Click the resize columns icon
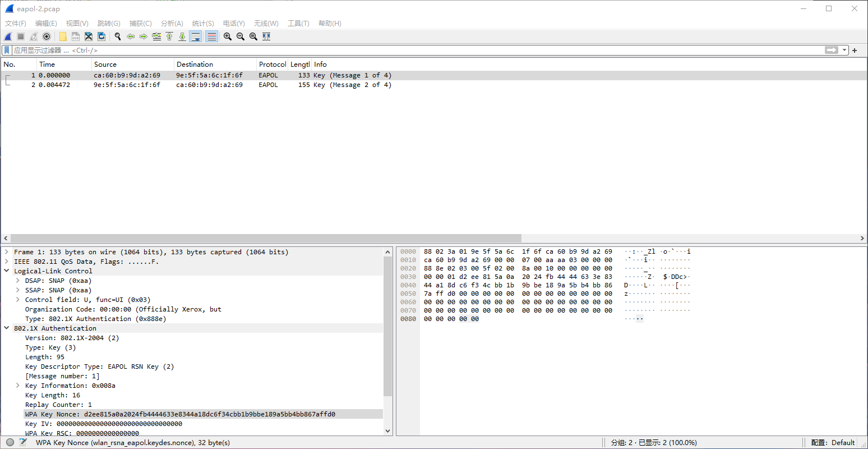Image resolution: width=868 pixels, height=449 pixels. pos(266,36)
